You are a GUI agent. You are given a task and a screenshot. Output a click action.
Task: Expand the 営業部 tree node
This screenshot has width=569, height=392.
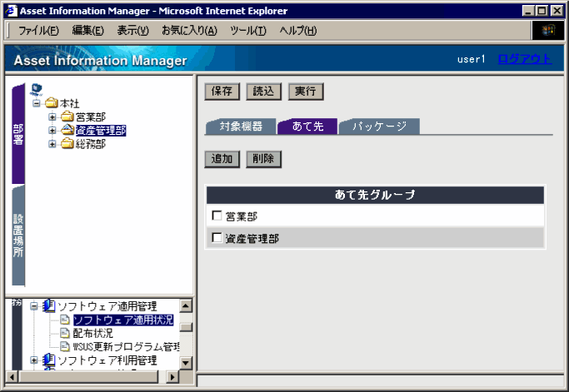tap(52, 117)
